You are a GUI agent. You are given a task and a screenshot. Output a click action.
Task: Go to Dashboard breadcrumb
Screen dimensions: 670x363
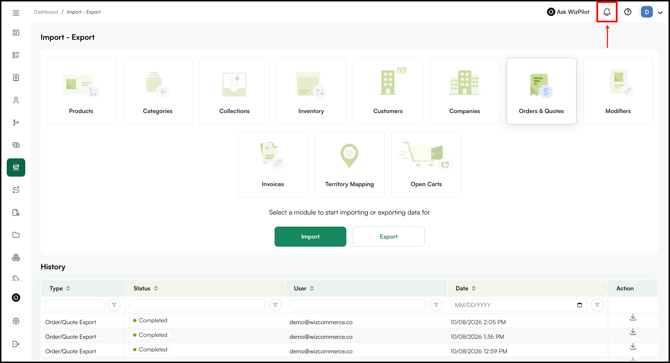click(46, 12)
